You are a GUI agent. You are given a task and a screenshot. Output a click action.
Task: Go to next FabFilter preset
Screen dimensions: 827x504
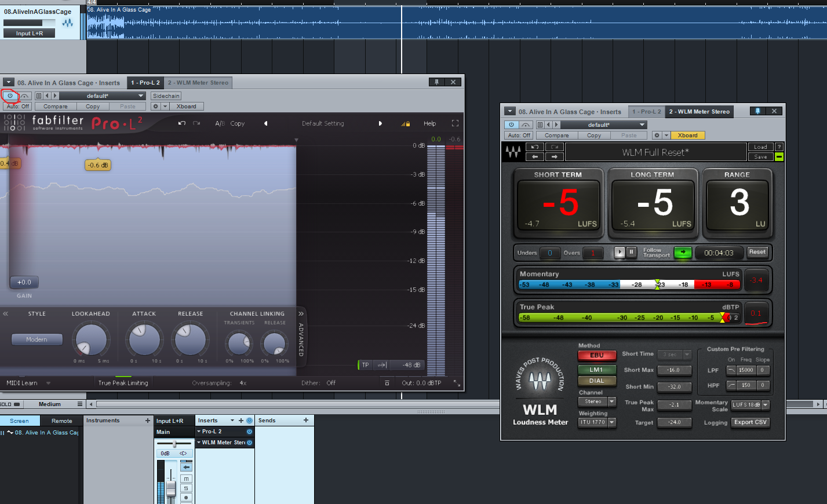(x=380, y=123)
